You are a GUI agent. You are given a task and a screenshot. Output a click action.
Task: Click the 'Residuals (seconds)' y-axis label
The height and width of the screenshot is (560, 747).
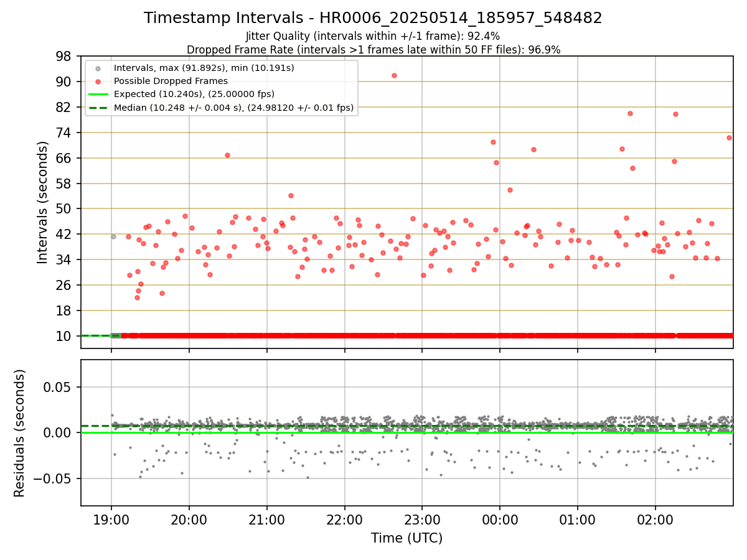point(20,433)
